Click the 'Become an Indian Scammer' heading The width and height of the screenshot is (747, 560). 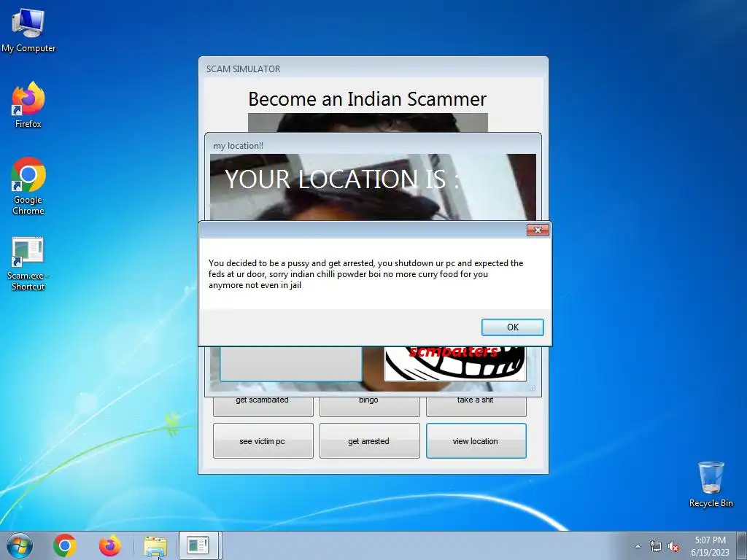368,99
